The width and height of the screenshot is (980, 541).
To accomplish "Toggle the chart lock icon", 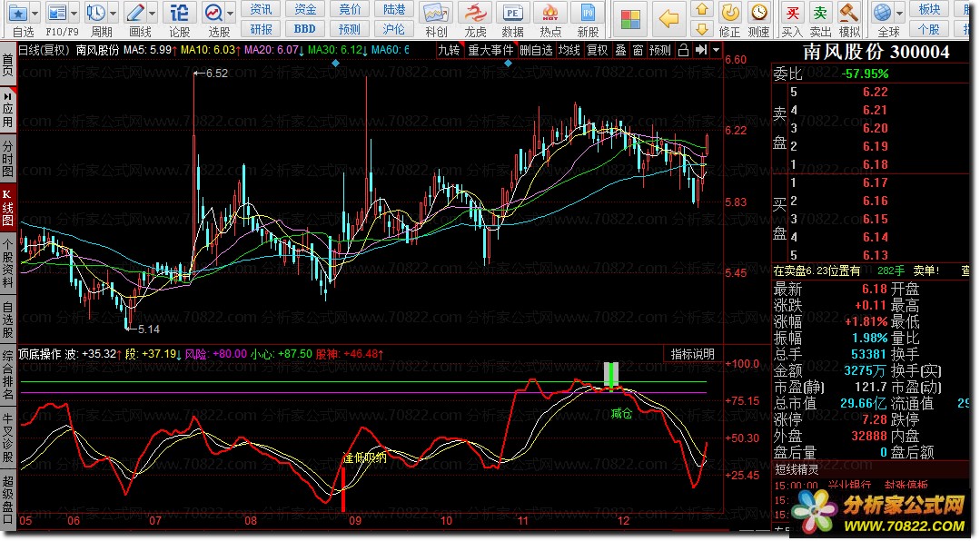I will click(x=683, y=51).
